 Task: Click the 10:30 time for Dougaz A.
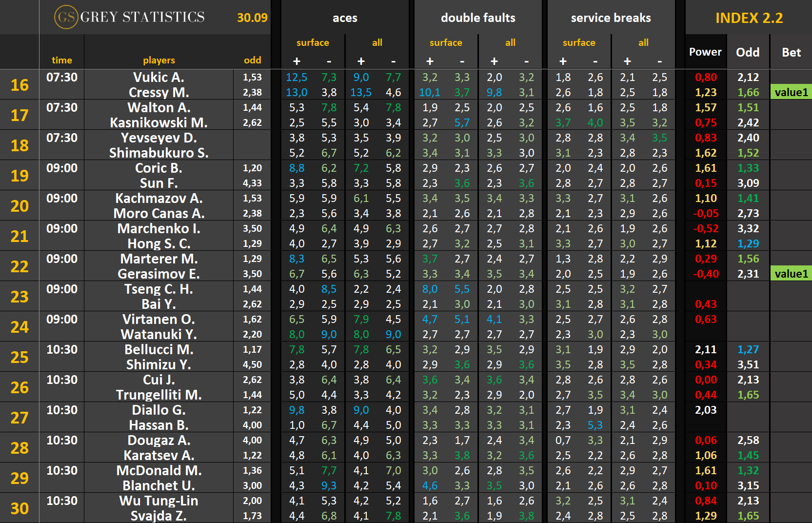pyautogui.click(x=62, y=440)
